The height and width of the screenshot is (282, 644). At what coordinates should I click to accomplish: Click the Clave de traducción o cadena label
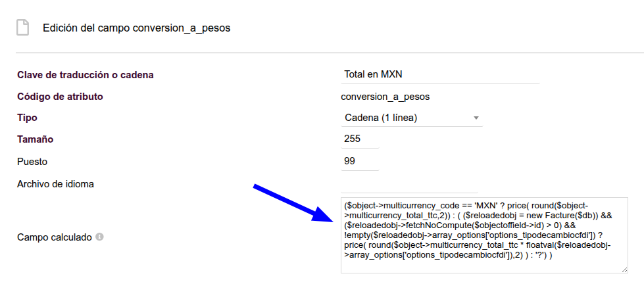click(x=86, y=75)
